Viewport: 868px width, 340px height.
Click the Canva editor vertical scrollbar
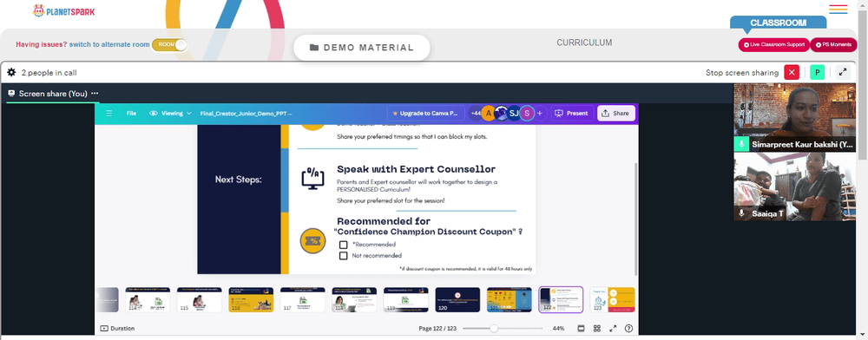coord(635,219)
